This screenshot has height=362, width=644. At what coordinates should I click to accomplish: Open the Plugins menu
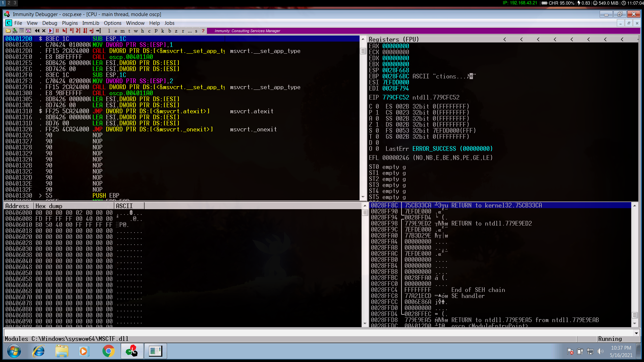click(x=70, y=23)
